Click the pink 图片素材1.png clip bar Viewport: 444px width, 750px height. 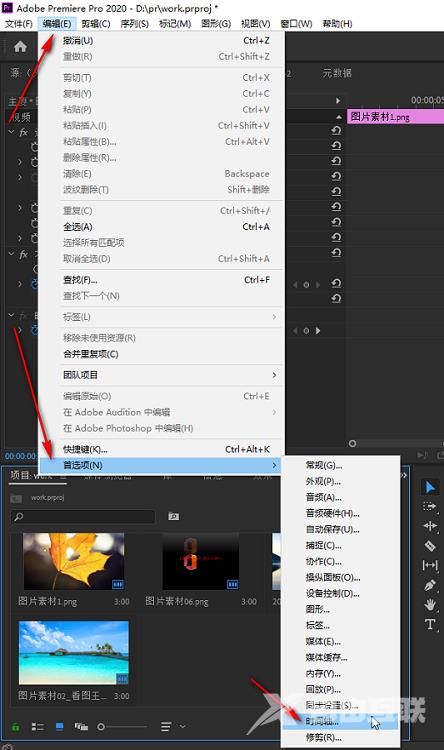[x=395, y=117]
